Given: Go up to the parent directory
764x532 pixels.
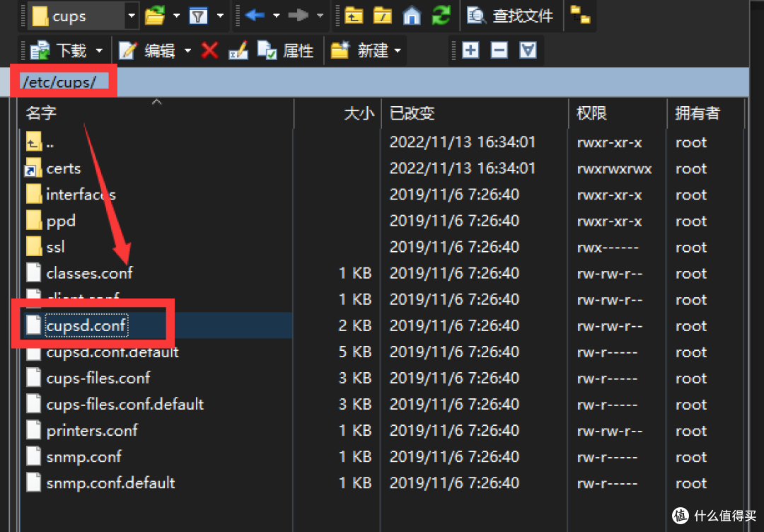Looking at the screenshot, I should pos(354,16).
